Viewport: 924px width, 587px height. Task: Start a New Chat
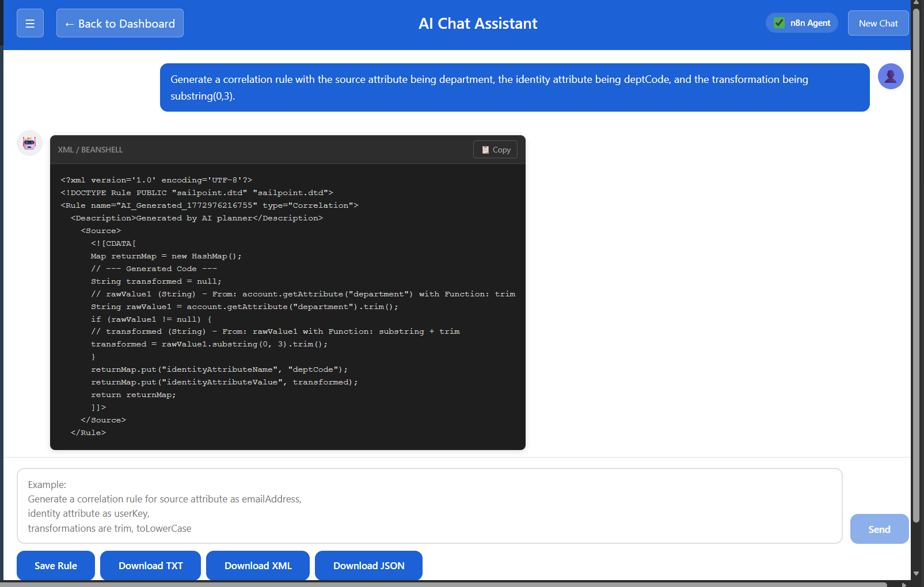click(x=877, y=24)
